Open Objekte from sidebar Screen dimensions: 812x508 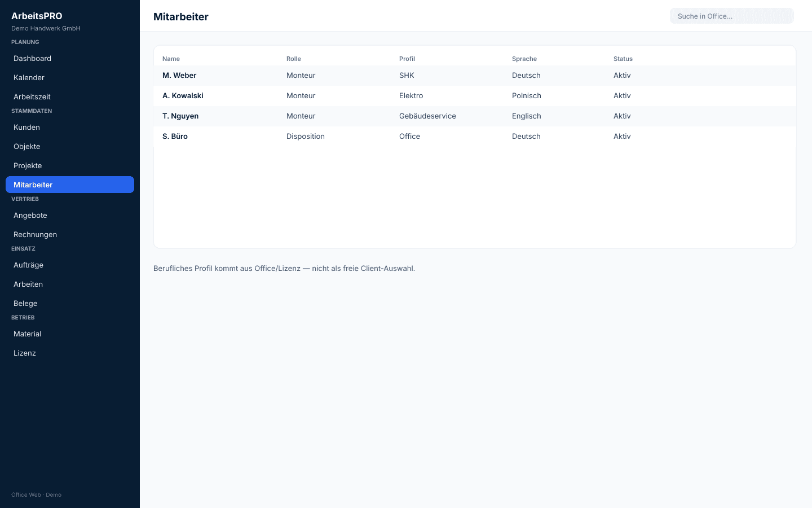(70, 146)
